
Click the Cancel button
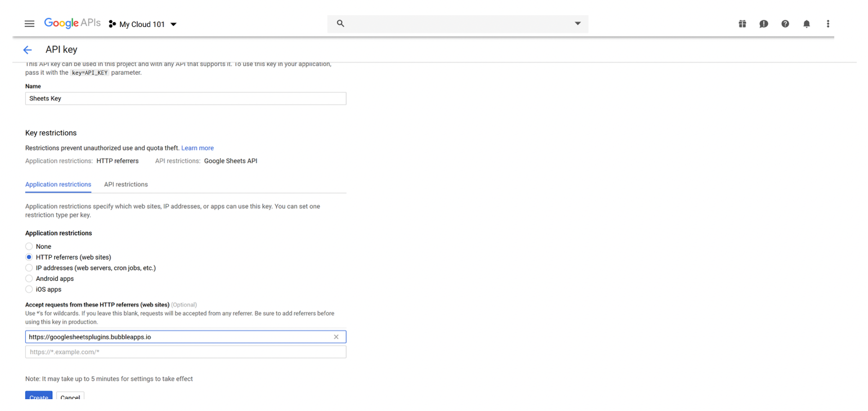pos(70,396)
